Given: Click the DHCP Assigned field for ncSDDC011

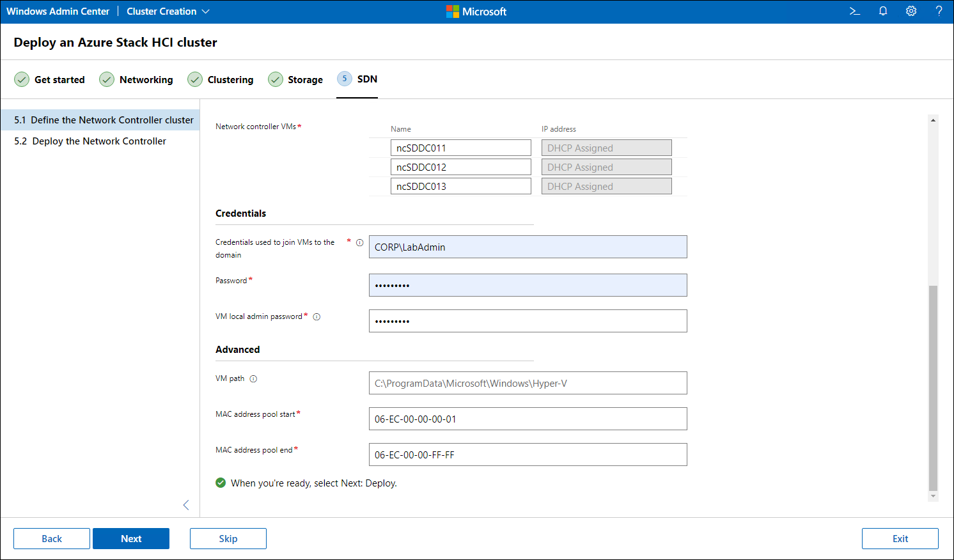Looking at the screenshot, I should click(607, 148).
